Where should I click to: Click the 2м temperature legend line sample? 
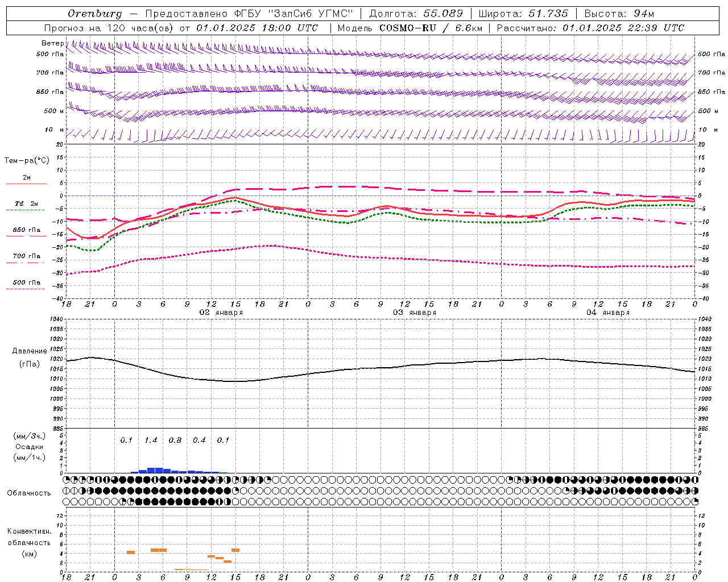[x=26, y=184]
